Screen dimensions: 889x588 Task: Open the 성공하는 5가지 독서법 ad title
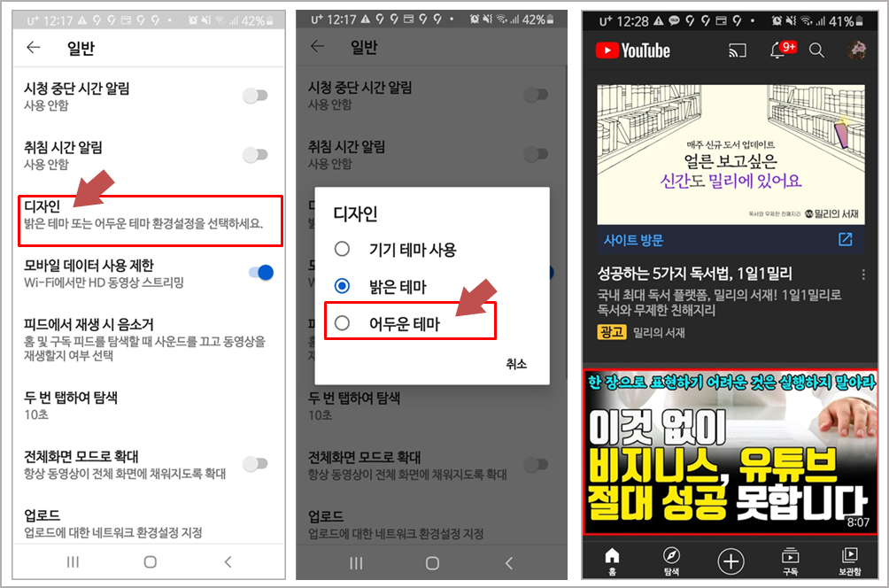click(x=694, y=274)
